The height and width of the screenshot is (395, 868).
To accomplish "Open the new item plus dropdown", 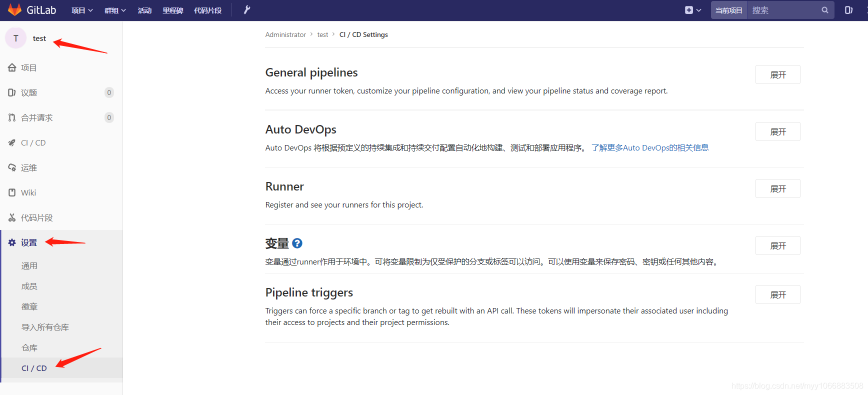I will click(x=693, y=10).
